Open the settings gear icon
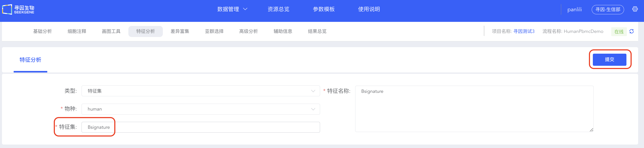 (635, 9)
